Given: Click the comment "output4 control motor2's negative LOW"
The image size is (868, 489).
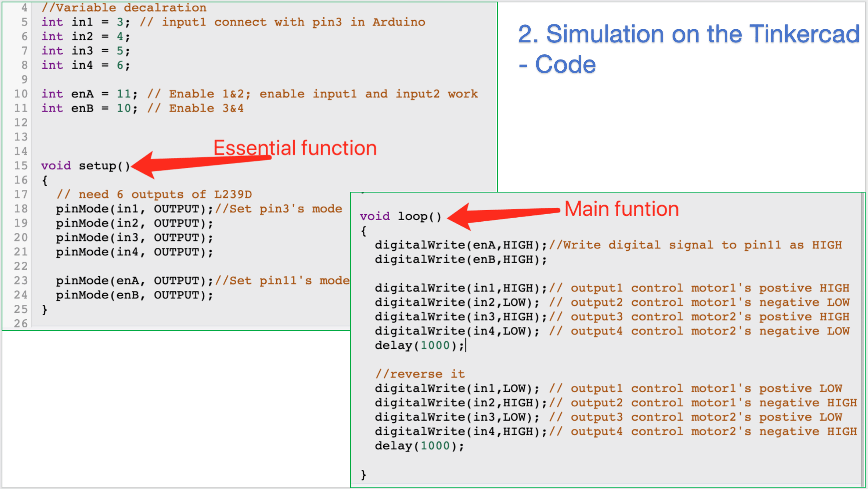Looking at the screenshot, I should (x=710, y=332).
